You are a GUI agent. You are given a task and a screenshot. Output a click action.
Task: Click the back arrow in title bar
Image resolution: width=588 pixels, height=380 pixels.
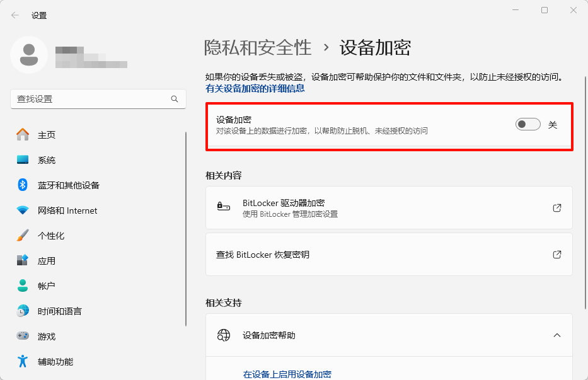tap(15, 15)
